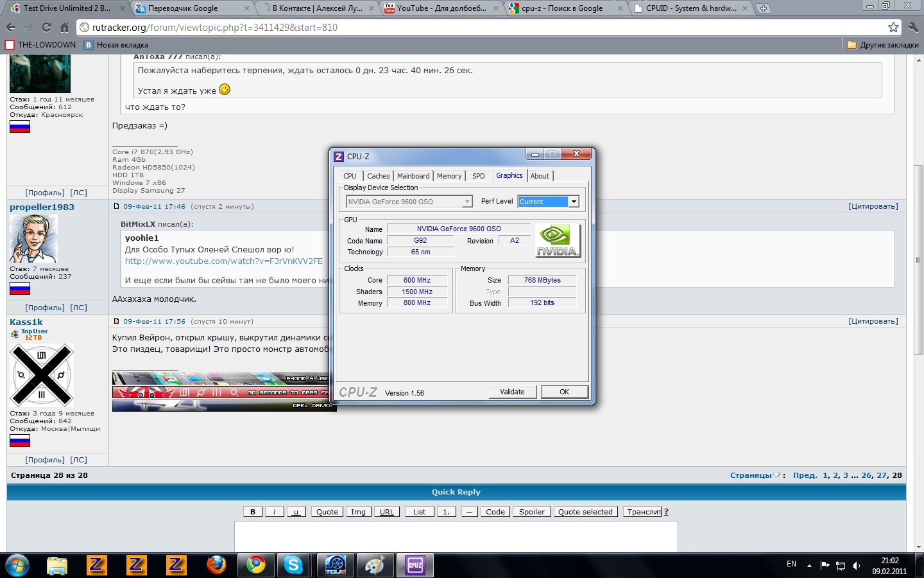Expand the Perf Level dropdown in CPU-Z
The width and height of the screenshot is (924, 578).
574,202
